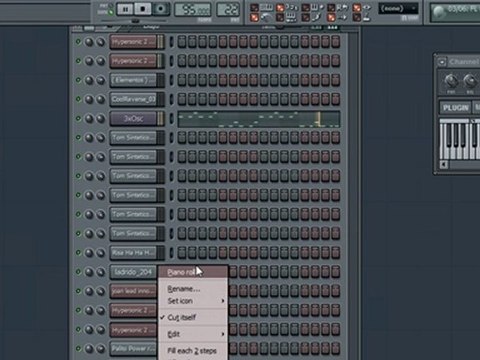The height and width of the screenshot is (360, 480).
Task: Click the tempo display showing 95.000
Action: [193, 9]
